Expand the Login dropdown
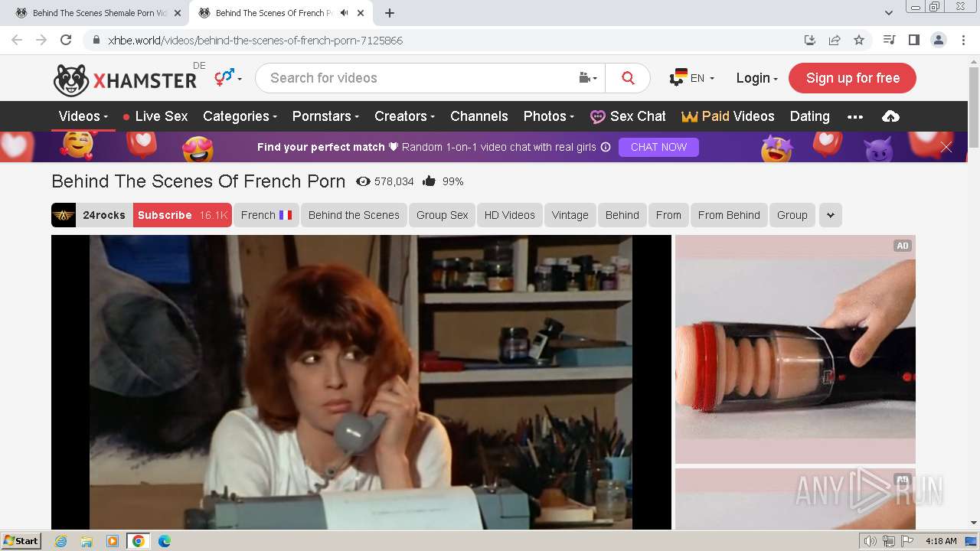980x551 pixels. [756, 78]
